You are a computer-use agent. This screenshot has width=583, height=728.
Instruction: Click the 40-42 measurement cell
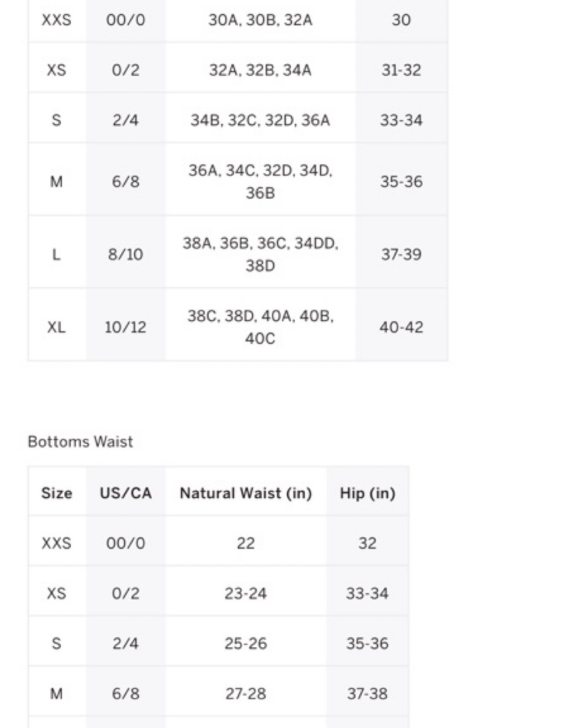[x=401, y=327]
